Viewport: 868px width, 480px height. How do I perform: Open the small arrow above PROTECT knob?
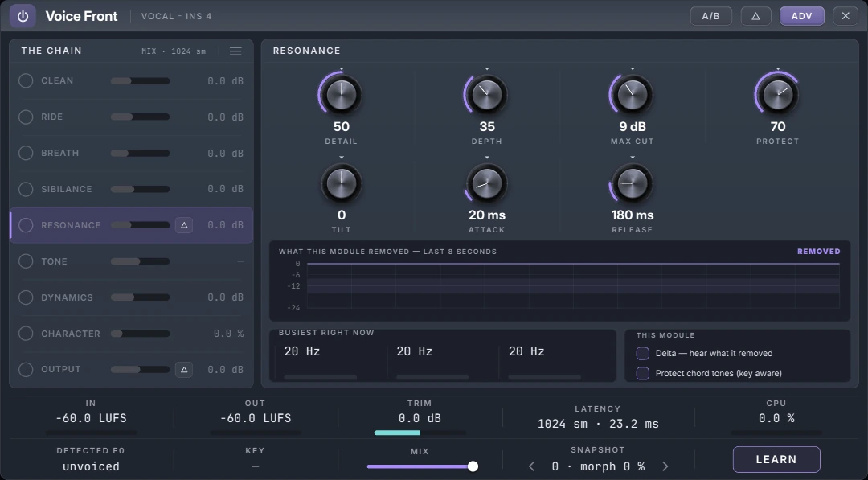click(x=778, y=69)
